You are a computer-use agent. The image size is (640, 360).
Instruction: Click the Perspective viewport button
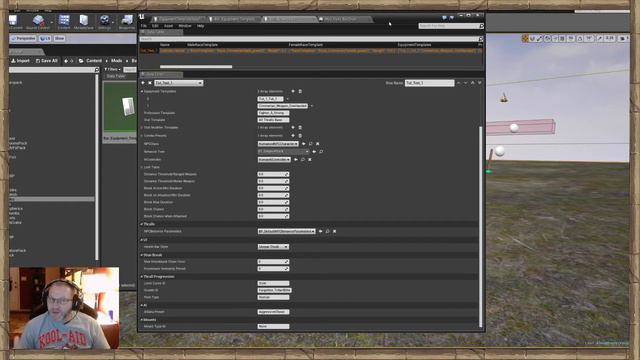coord(23,38)
